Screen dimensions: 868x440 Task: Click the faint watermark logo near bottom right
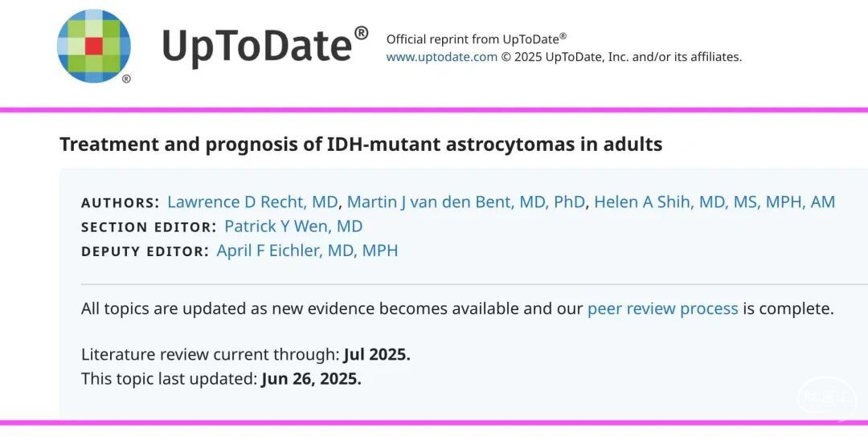click(x=826, y=398)
